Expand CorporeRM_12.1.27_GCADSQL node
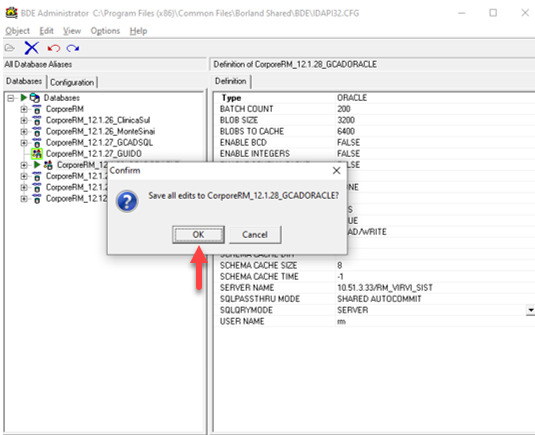Image resolution: width=535 pixels, height=435 pixels. point(24,143)
